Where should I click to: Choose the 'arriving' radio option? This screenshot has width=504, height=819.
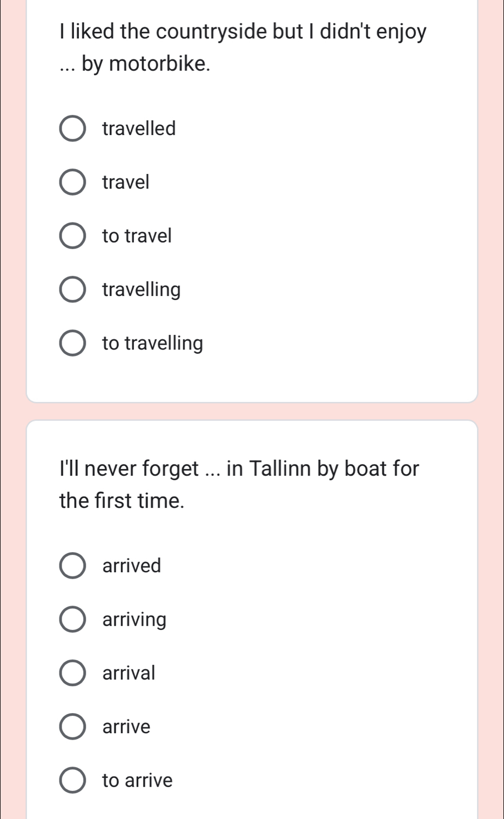(x=72, y=619)
